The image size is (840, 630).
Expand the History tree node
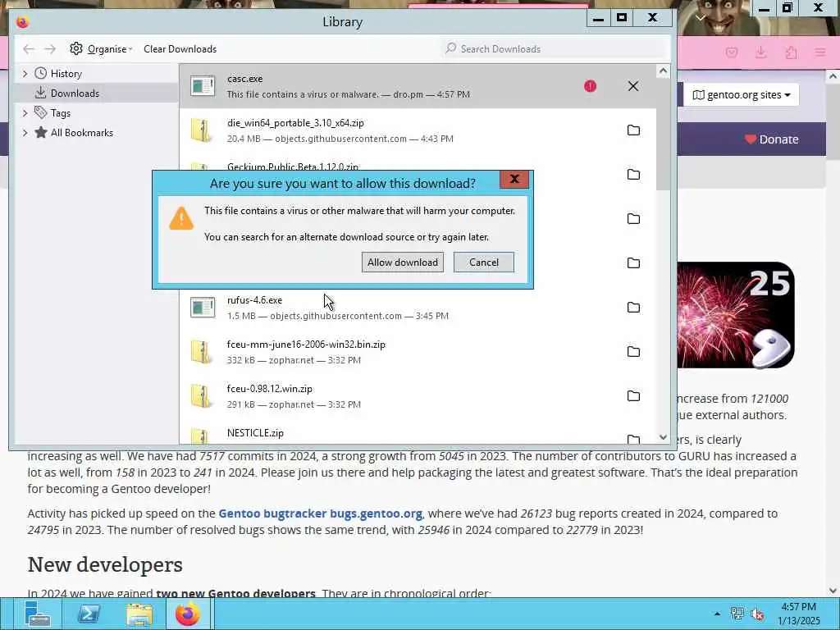pyautogui.click(x=25, y=73)
